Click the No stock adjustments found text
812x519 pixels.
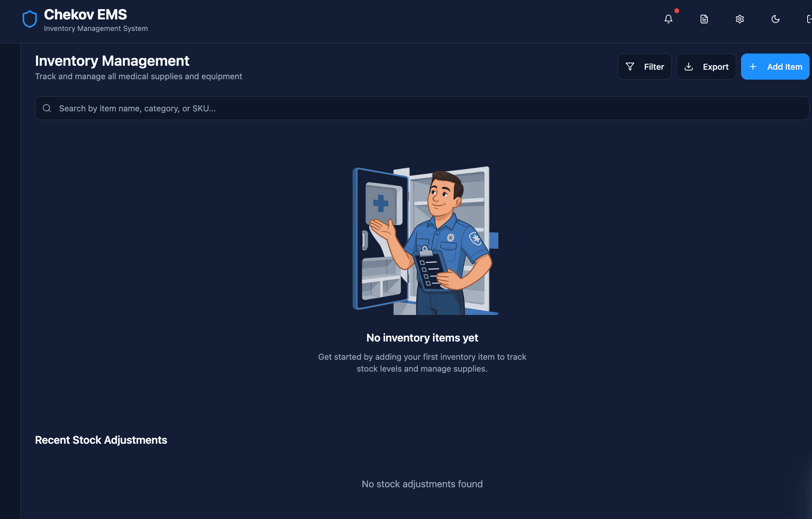tap(422, 484)
